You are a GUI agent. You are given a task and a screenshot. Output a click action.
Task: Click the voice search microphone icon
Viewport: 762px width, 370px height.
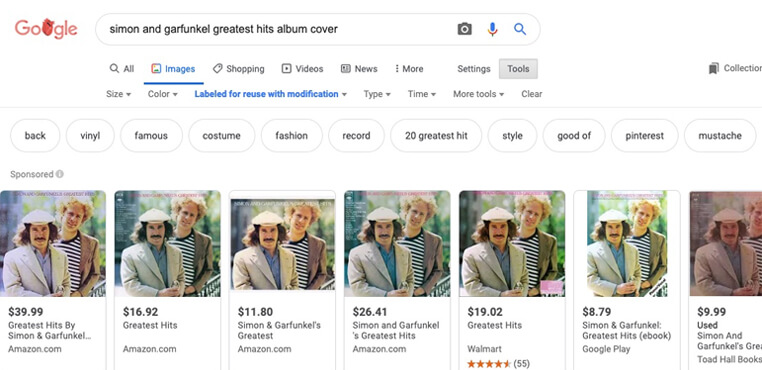pyautogui.click(x=492, y=29)
